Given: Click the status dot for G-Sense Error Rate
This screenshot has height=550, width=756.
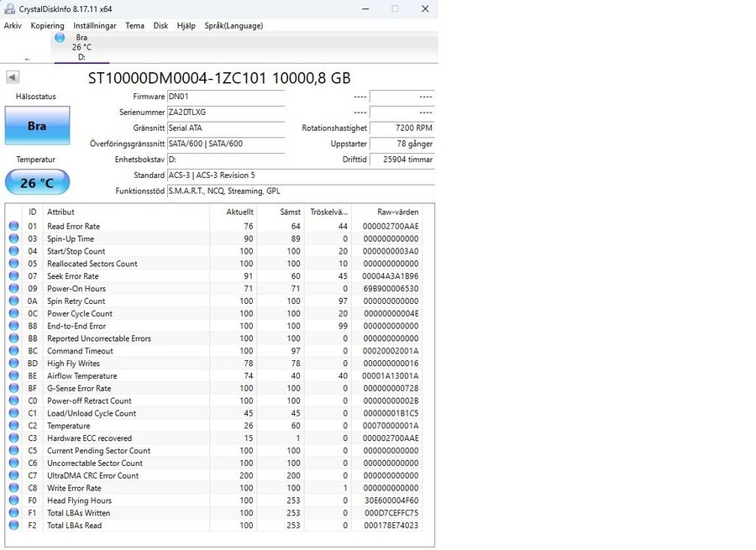Looking at the screenshot, I should [13, 389].
